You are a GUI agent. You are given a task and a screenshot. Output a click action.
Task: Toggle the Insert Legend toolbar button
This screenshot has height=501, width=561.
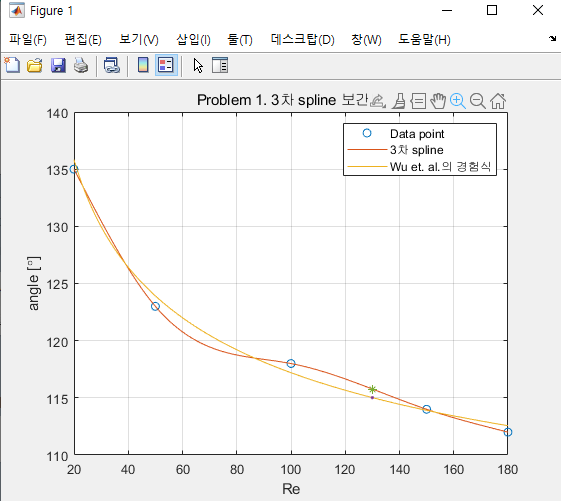(x=166, y=65)
